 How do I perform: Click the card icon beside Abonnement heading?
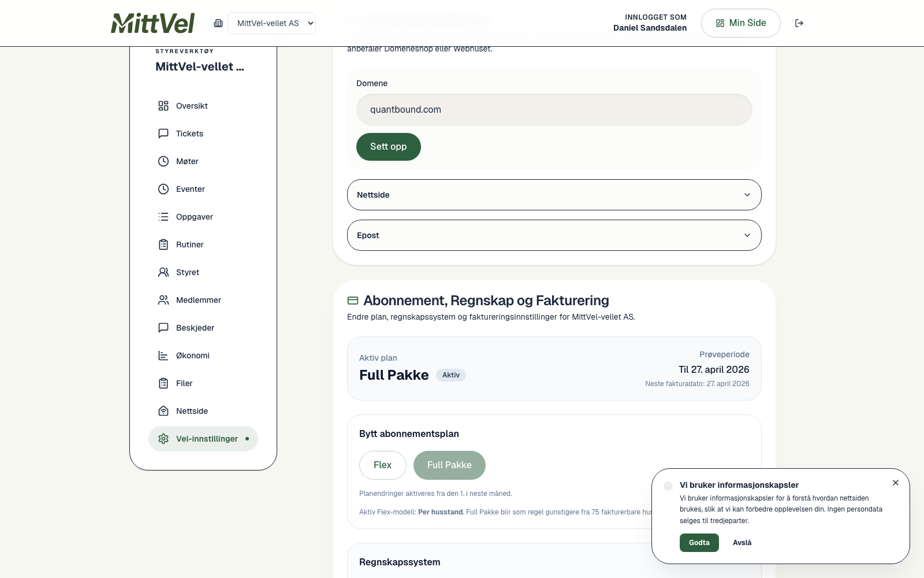[x=353, y=301]
